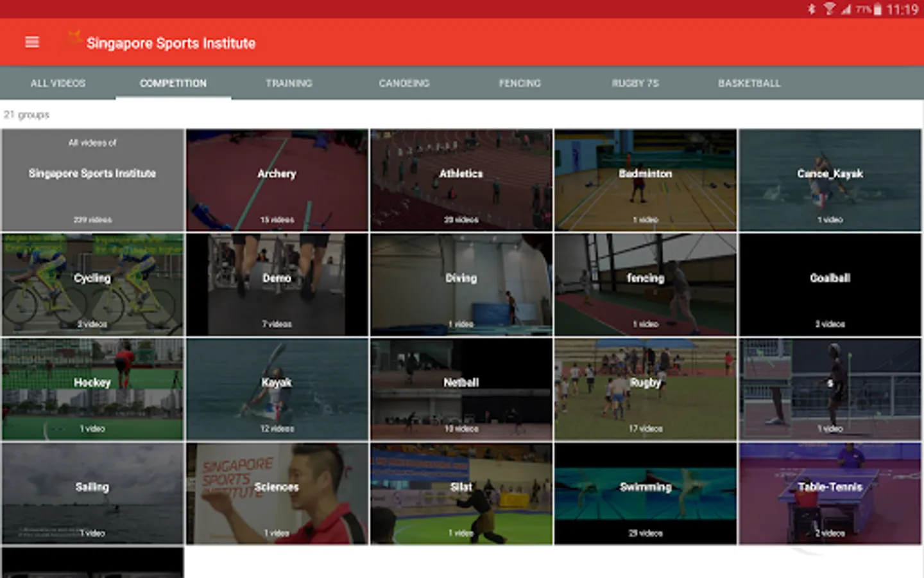This screenshot has height=578, width=924.
Task: Switch to the Fencing tab
Action: pyautogui.click(x=520, y=83)
